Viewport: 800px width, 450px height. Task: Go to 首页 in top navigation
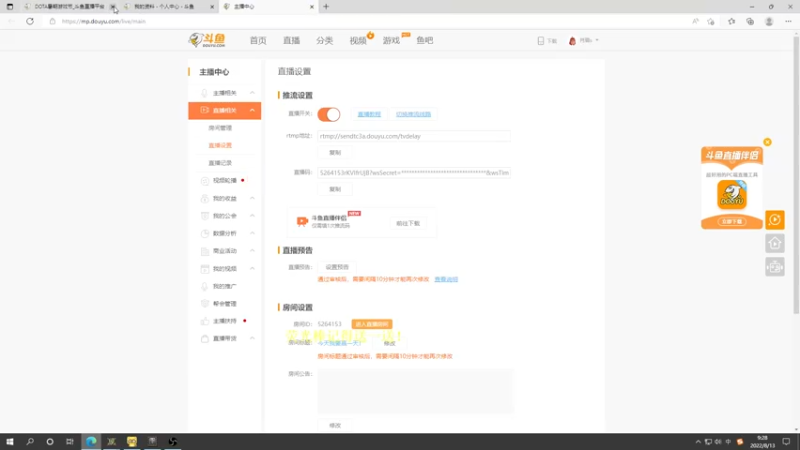[258, 40]
